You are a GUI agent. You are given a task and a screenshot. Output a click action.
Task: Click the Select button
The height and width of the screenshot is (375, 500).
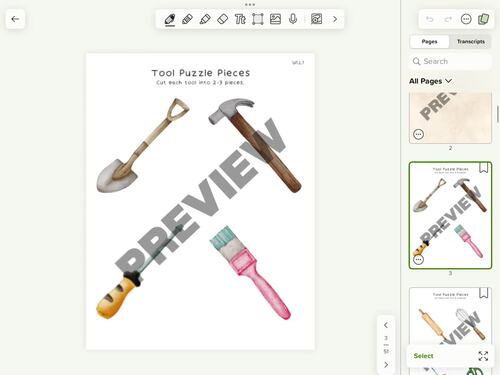click(x=423, y=356)
